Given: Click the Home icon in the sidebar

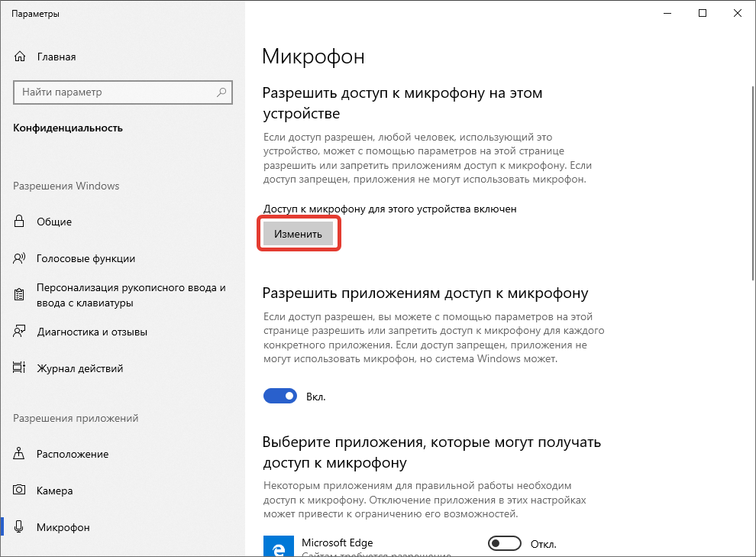Looking at the screenshot, I should pos(20,57).
